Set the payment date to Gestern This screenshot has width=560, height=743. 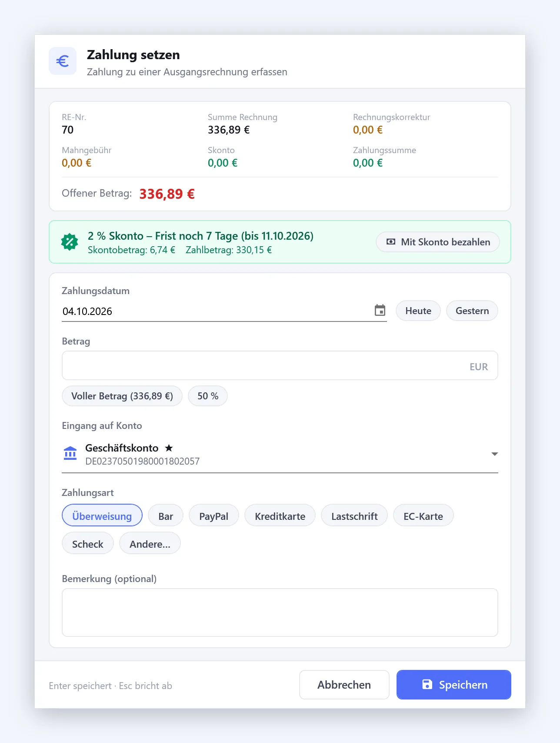click(472, 311)
